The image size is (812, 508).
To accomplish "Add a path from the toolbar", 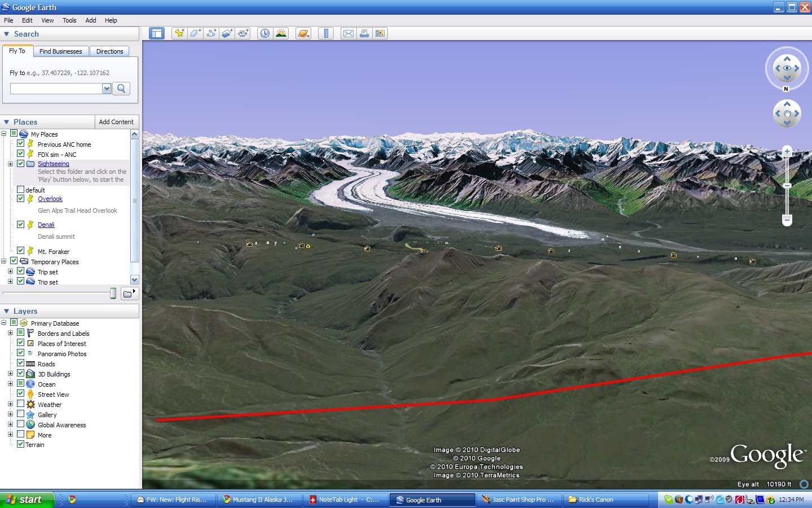I will pos(211,33).
